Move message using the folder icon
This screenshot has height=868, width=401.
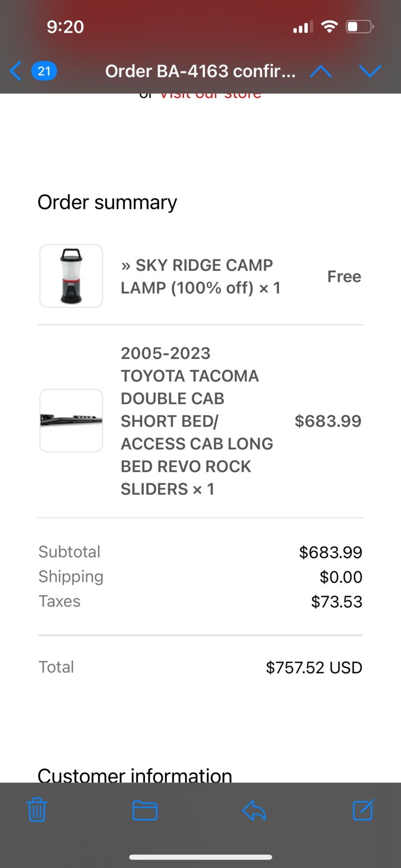145,810
